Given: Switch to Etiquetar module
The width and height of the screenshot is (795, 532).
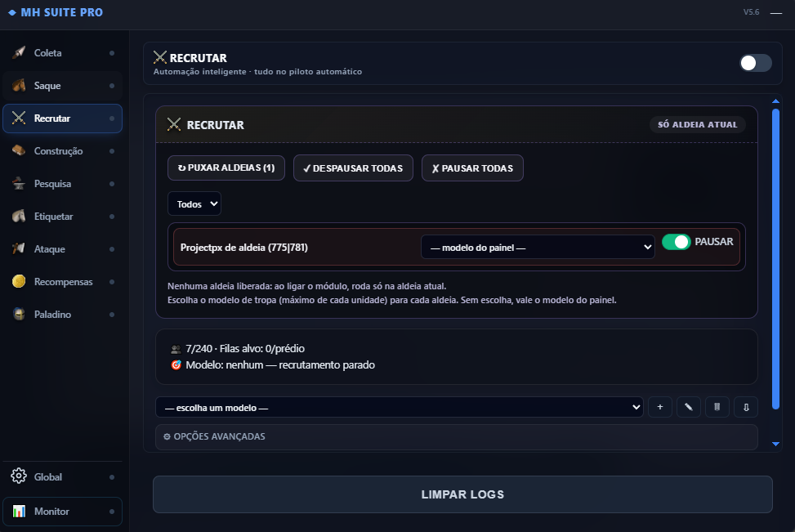Looking at the screenshot, I should pyautogui.click(x=62, y=217).
